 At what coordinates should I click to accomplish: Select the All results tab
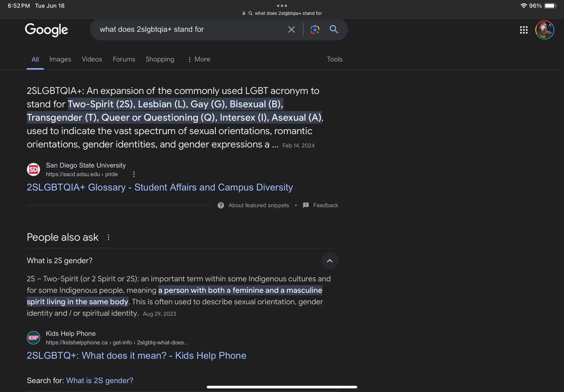(x=35, y=59)
